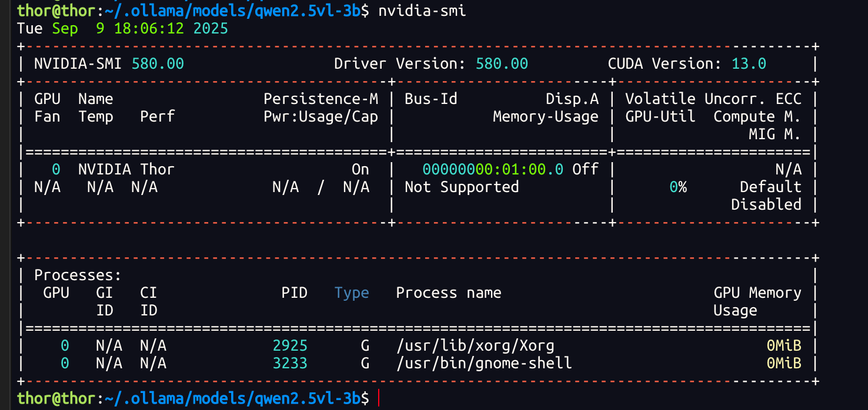
Task: Click the Type column header
Action: 352,293
